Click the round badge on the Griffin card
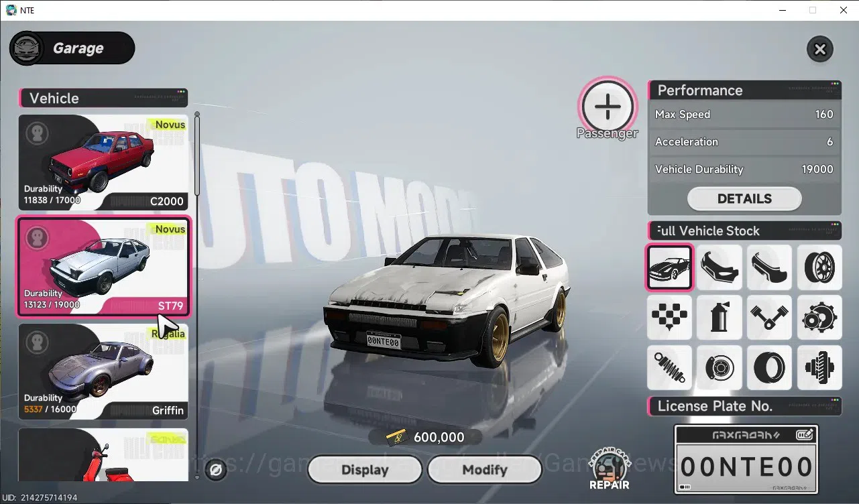The width and height of the screenshot is (859, 504). point(38,342)
